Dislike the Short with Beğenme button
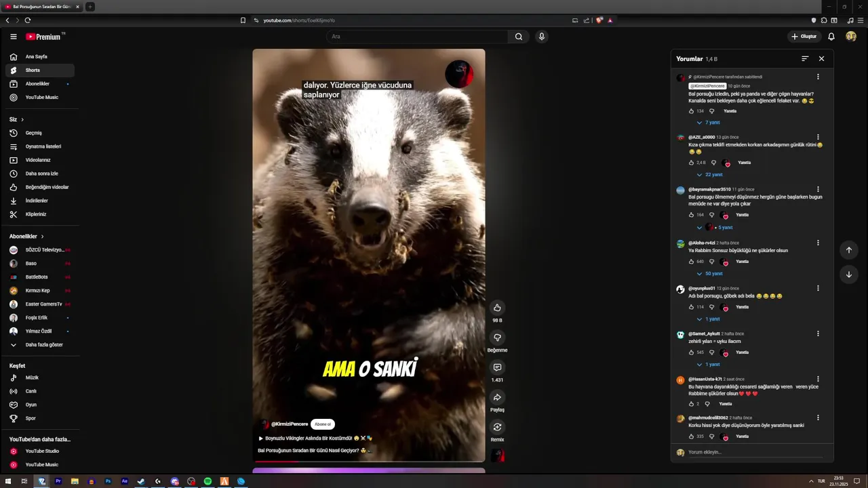 click(x=497, y=338)
